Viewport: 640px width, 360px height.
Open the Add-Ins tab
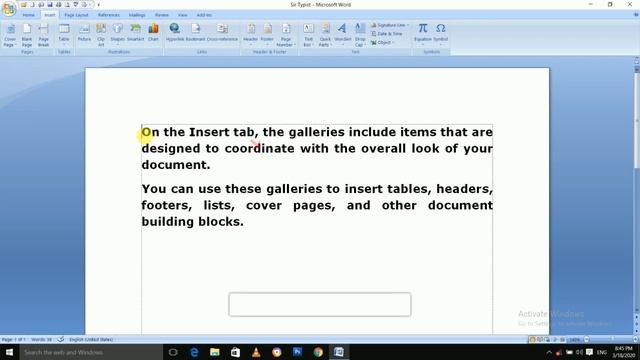click(x=204, y=15)
